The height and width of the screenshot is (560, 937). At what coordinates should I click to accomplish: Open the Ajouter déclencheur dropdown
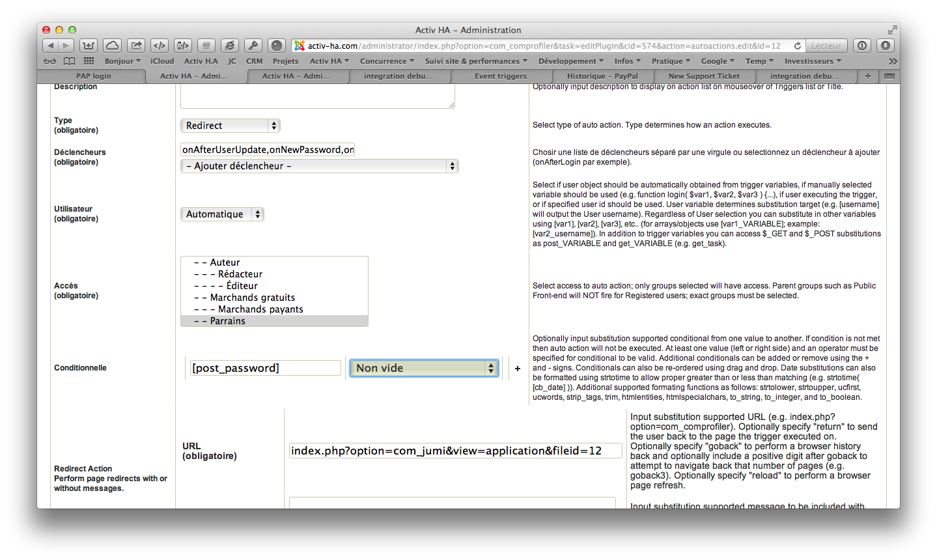[320, 166]
